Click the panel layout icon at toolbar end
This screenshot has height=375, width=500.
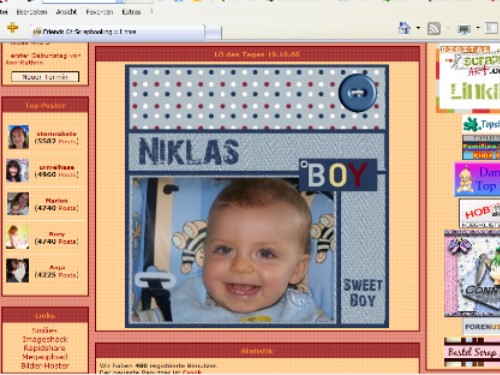491,28
